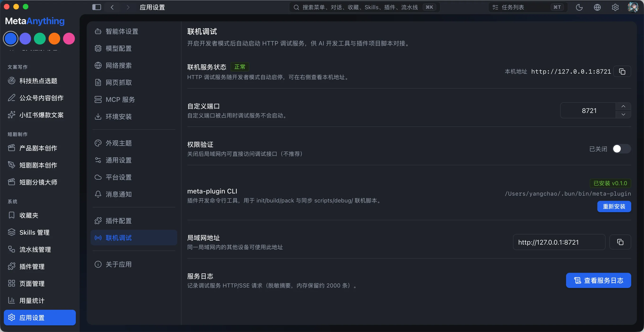The height and width of the screenshot is (332, 644).
Task: Open 网页抓取 settings section
Action: [133, 82]
